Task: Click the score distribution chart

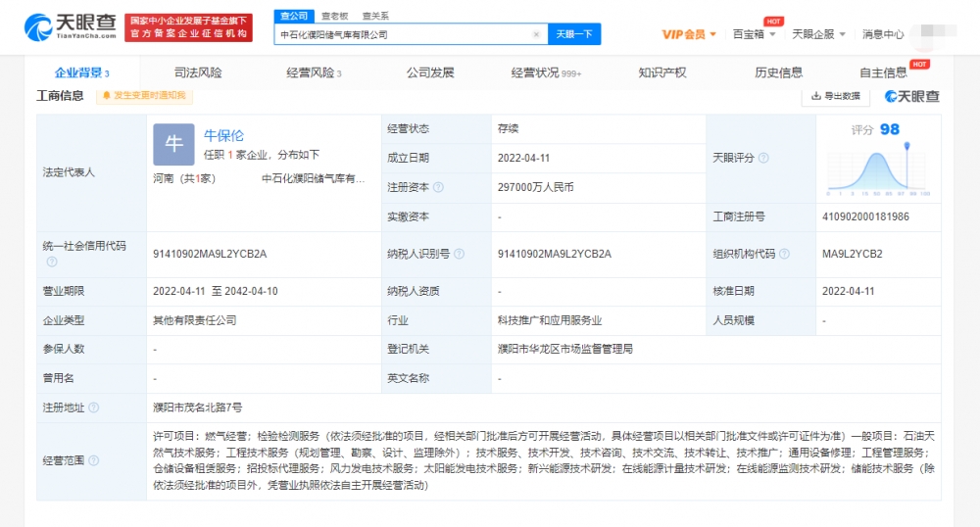Action: tap(878, 171)
